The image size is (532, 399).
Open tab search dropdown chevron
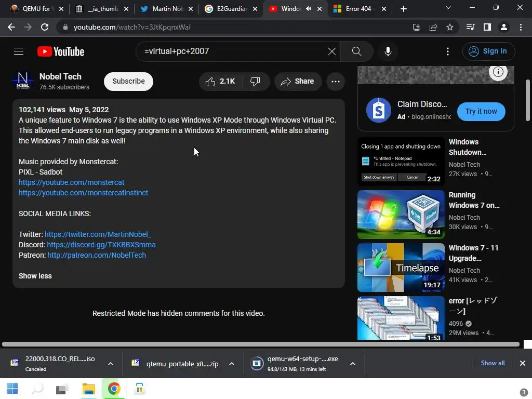pyautogui.click(x=448, y=7)
